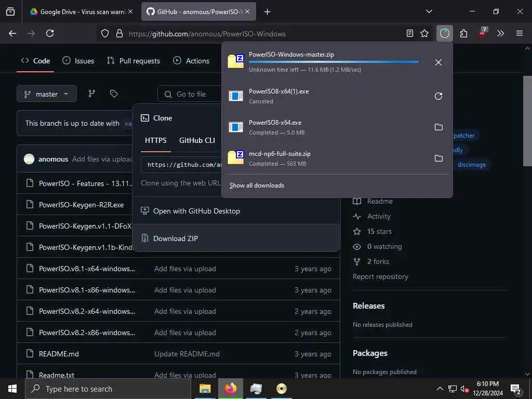Click the Readme sidebar link

click(380, 201)
